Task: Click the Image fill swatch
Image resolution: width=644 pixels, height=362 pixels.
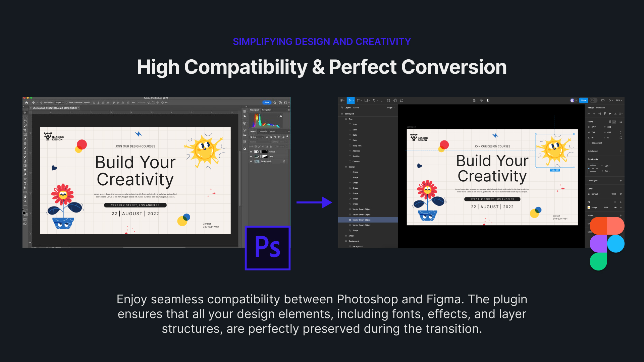Action: coord(589,207)
